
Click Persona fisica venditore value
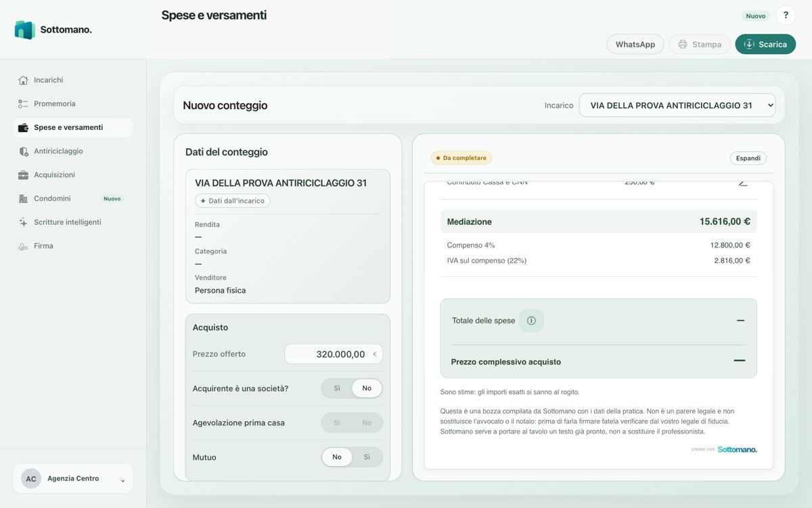click(x=220, y=291)
